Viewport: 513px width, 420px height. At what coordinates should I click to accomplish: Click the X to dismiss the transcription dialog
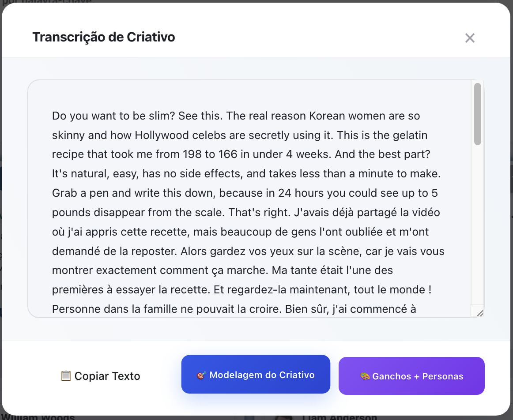[x=470, y=38]
